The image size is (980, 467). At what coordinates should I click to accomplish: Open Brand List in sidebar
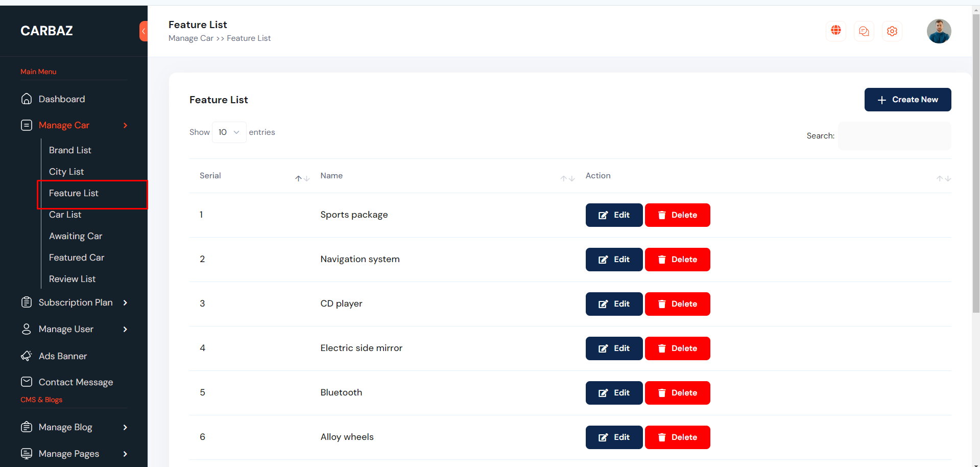[70, 150]
